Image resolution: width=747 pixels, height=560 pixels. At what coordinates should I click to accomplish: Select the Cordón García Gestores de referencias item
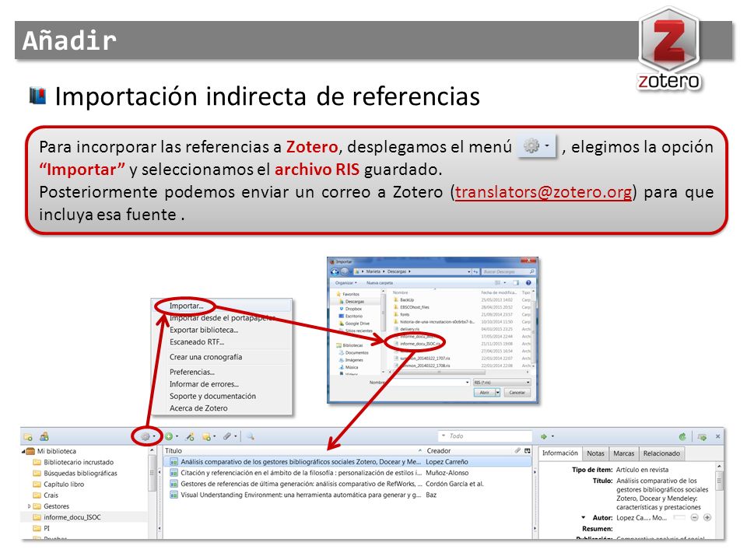(347, 484)
